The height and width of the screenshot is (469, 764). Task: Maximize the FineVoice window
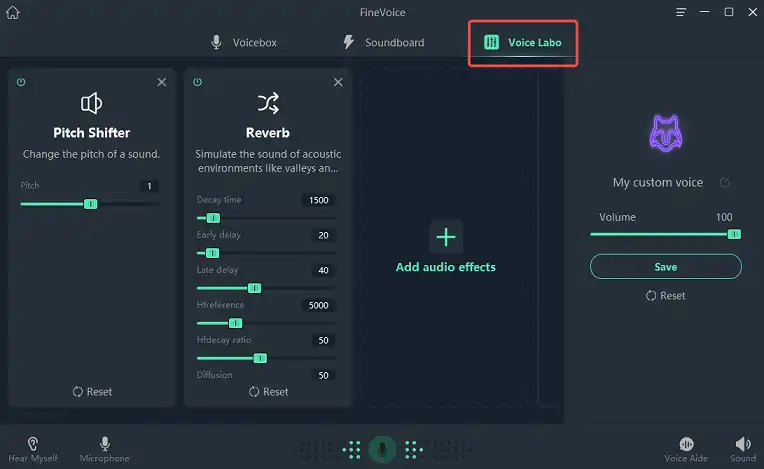pyautogui.click(x=728, y=12)
